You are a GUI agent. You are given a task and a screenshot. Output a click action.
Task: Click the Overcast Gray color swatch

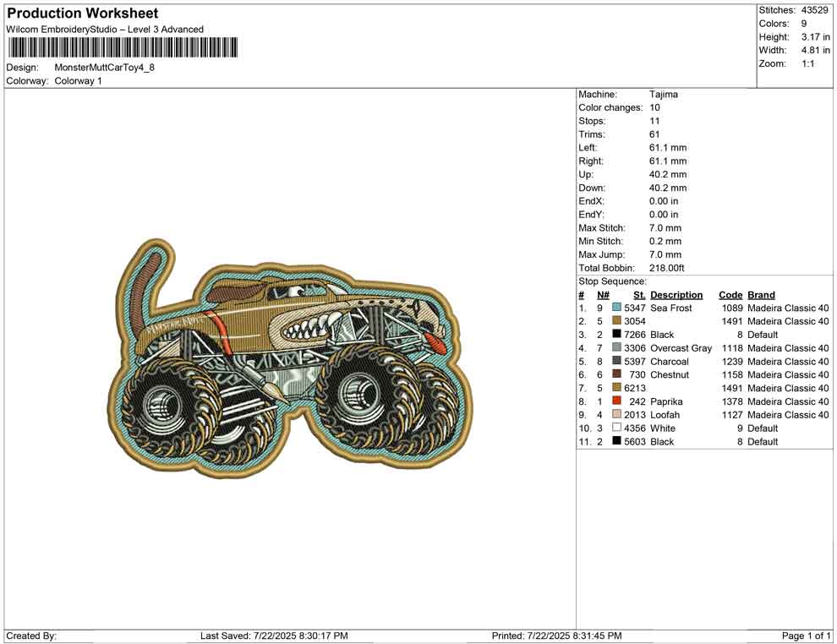point(616,347)
